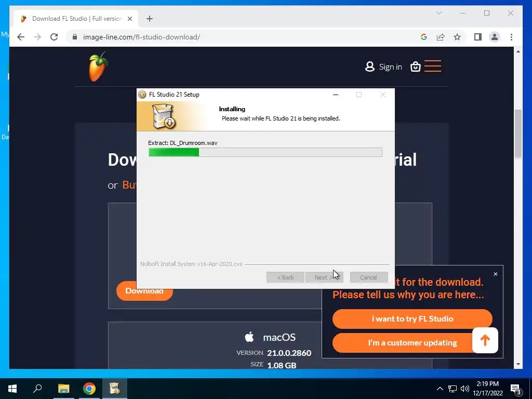Click the orange Download button on webpage
This screenshot has height=399, width=532.
point(144,291)
